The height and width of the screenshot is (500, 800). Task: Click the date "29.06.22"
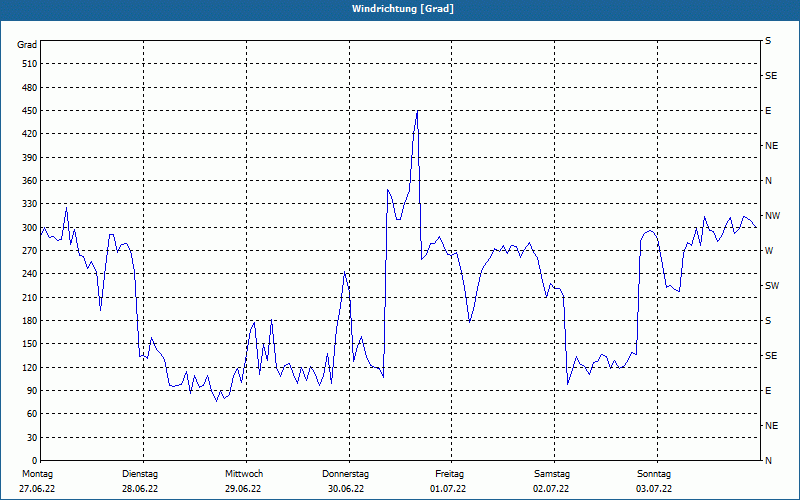[243, 489]
